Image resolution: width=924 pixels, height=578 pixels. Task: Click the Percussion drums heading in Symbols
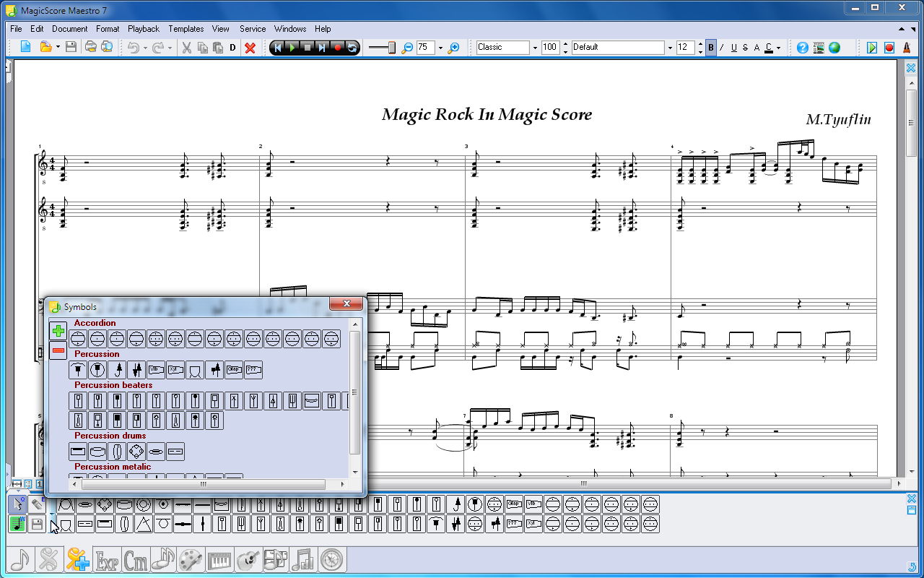(x=110, y=436)
